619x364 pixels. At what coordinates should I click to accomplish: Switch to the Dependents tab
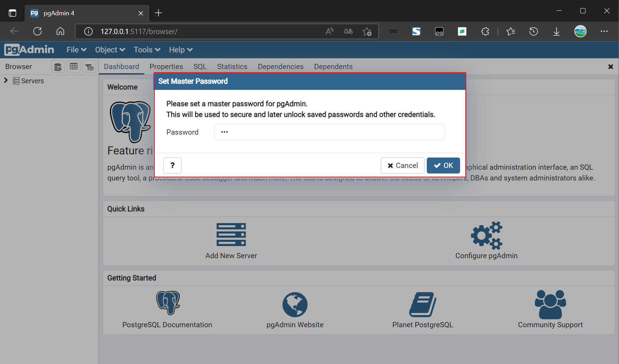[333, 67]
